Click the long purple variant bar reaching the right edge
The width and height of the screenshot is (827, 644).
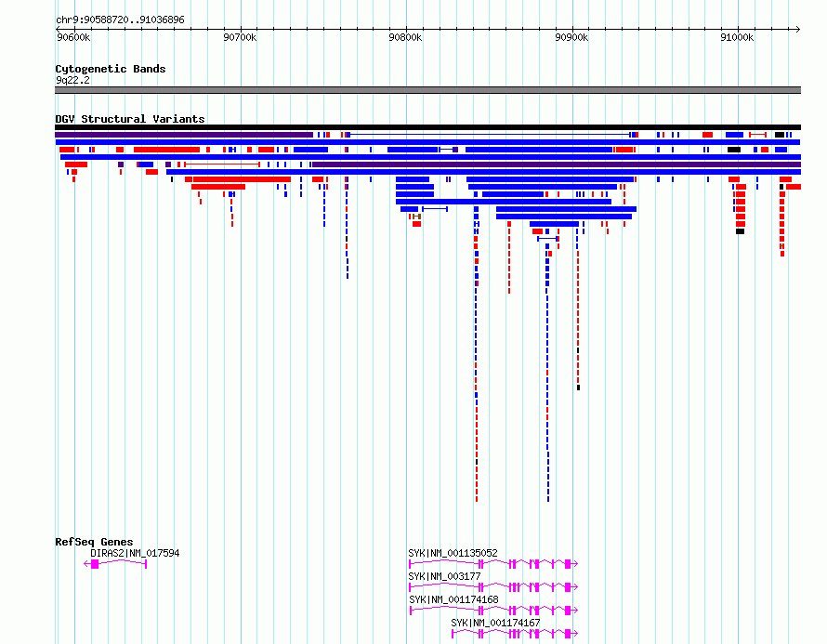pos(557,164)
